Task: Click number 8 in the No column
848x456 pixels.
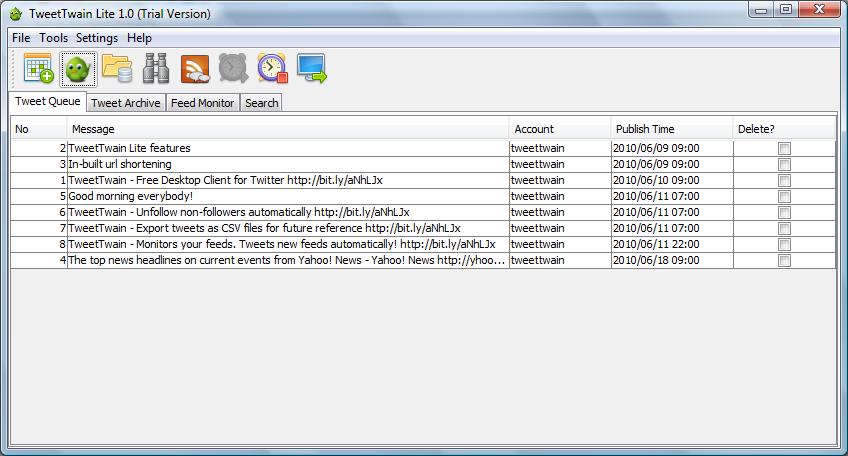Action: point(39,244)
